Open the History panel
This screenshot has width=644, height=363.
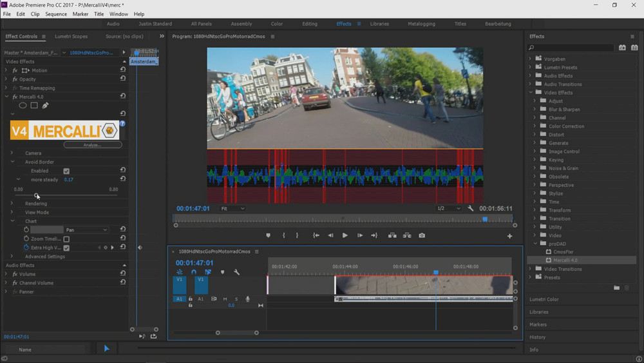537,337
